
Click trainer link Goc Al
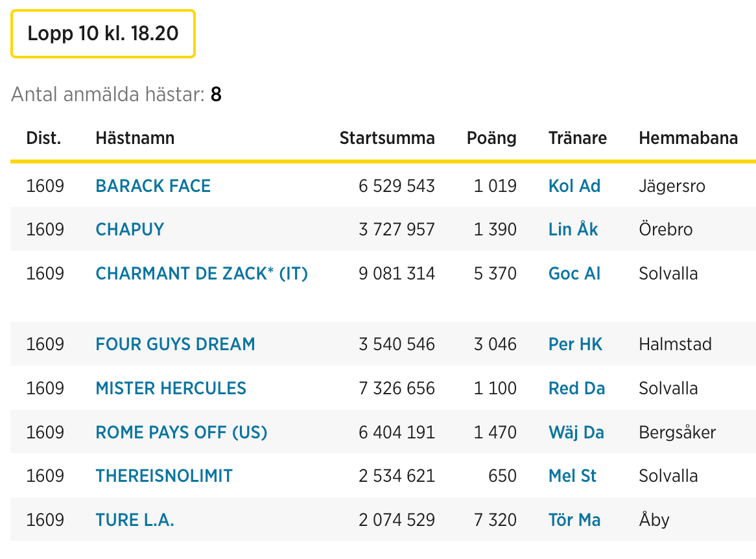click(x=574, y=274)
